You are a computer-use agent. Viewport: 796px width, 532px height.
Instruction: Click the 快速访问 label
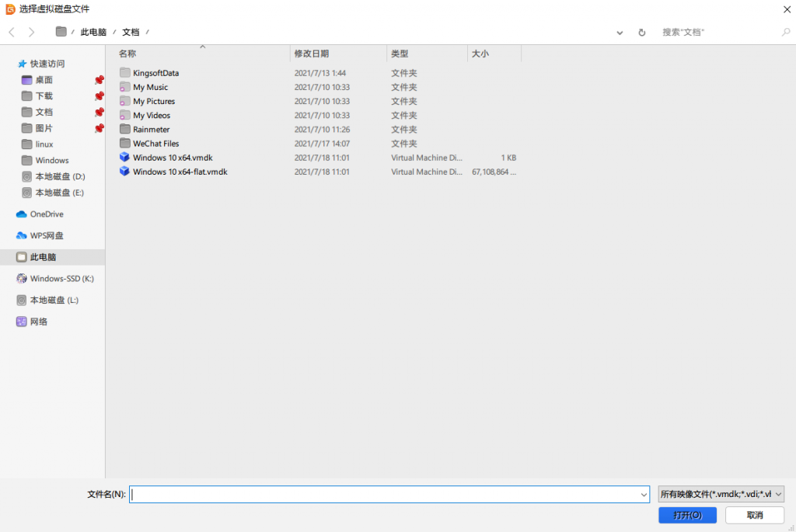tap(47, 64)
